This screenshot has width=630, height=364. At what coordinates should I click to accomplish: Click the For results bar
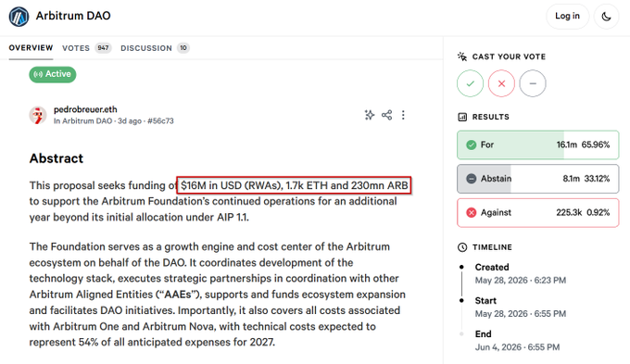[x=538, y=144]
